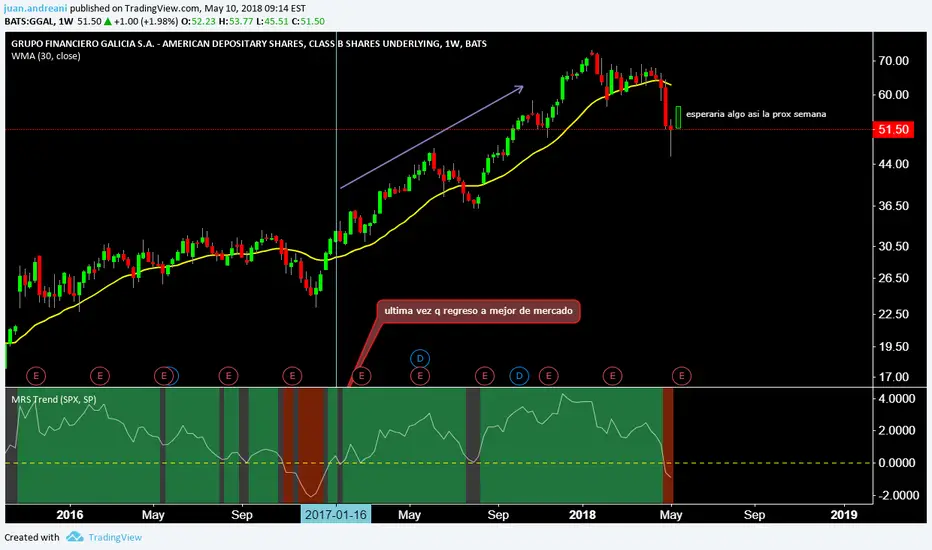Click the E marker overlapping a dividend marker
Viewport: 932px width, 550px height.
coord(163,376)
